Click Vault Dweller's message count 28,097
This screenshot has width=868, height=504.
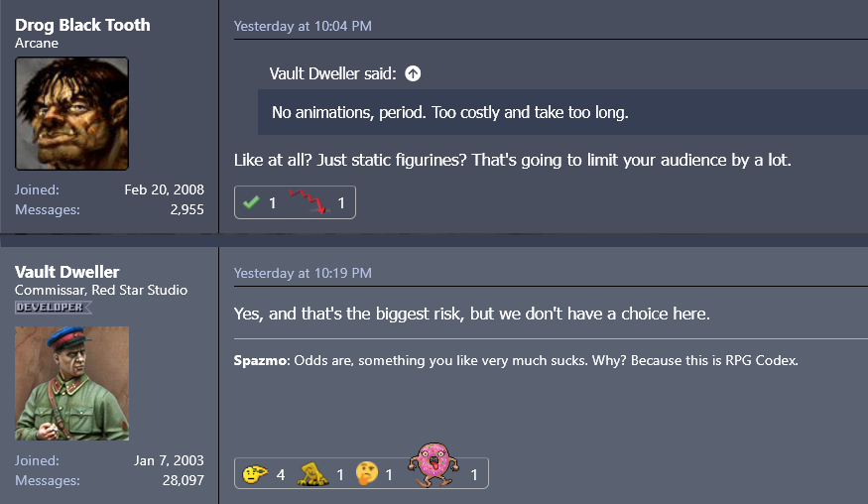182,480
